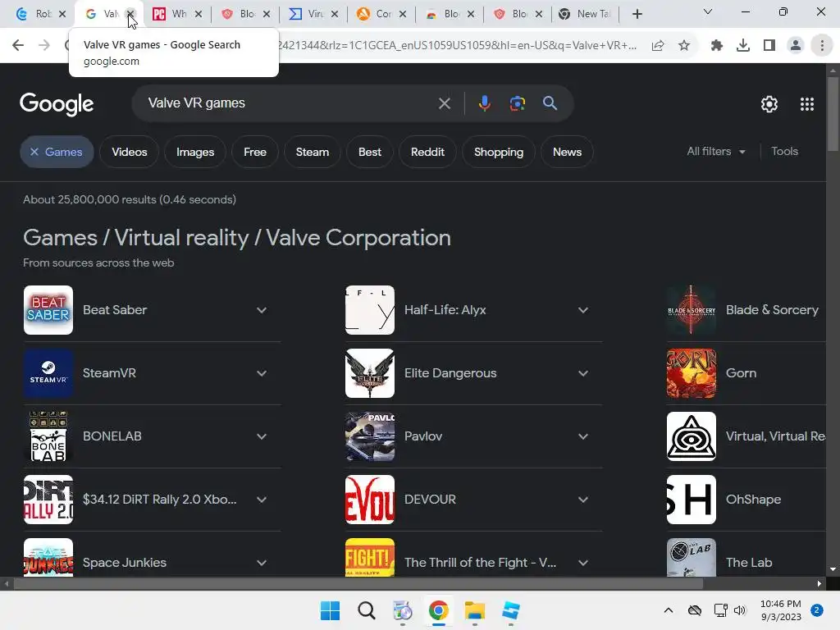
Task: Start a voice search with the microphone icon
Action: coord(484,103)
